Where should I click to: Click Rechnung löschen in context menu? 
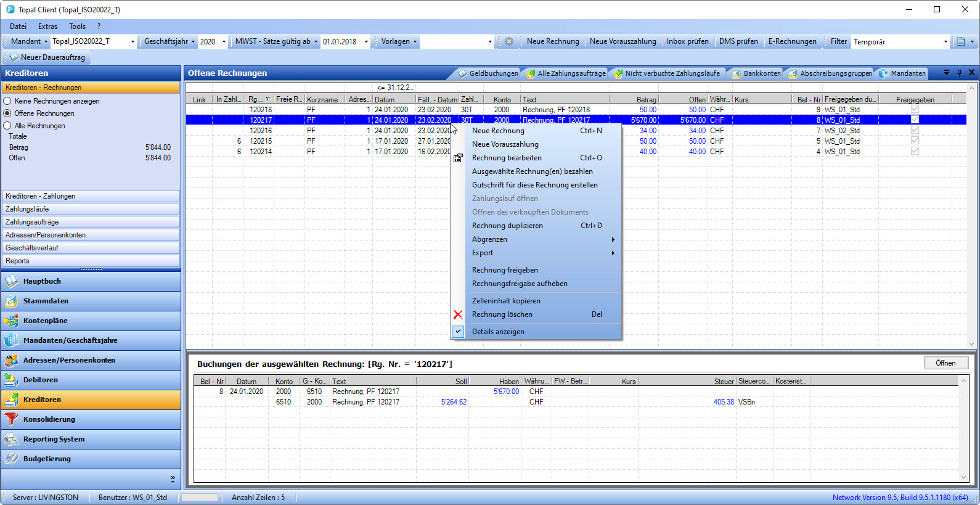coord(502,314)
